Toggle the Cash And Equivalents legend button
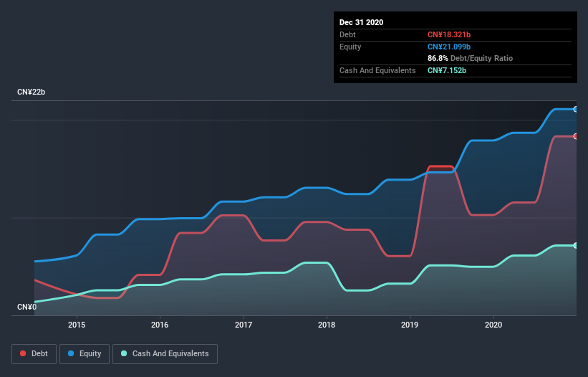The width and height of the screenshot is (588, 377). tap(165, 354)
